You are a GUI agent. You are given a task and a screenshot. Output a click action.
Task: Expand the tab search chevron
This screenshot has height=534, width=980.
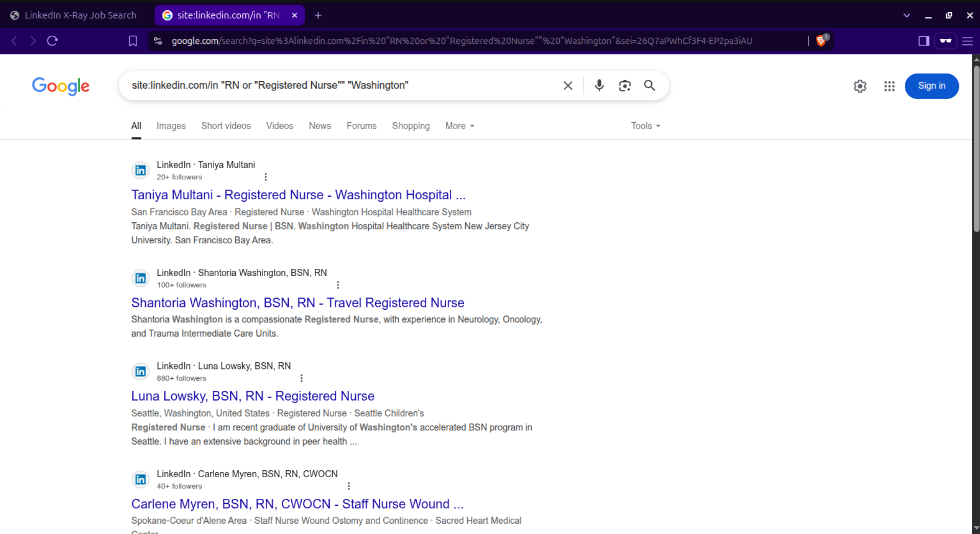point(906,15)
